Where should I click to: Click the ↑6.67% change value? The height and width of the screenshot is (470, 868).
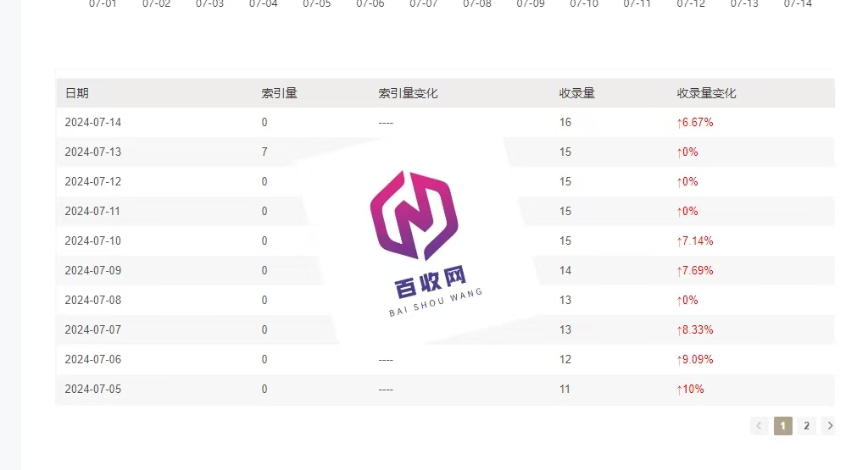point(695,122)
